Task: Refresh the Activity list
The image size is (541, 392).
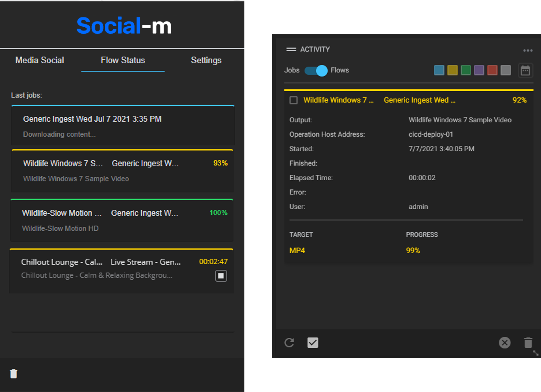Action: [x=289, y=342]
